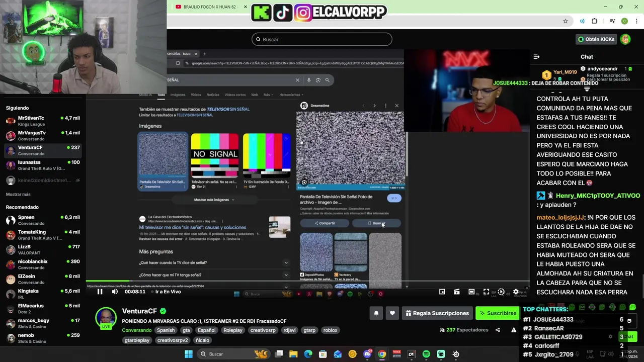Open Obtén KICKs button
644x362 pixels.
596,39
